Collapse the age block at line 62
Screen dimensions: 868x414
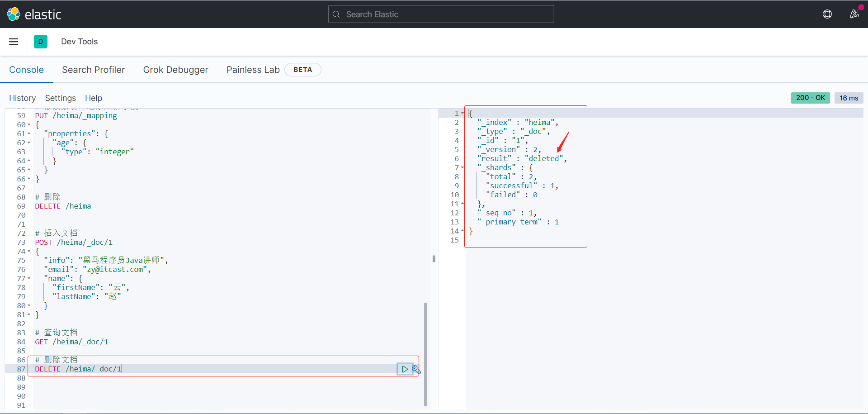(x=29, y=143)
